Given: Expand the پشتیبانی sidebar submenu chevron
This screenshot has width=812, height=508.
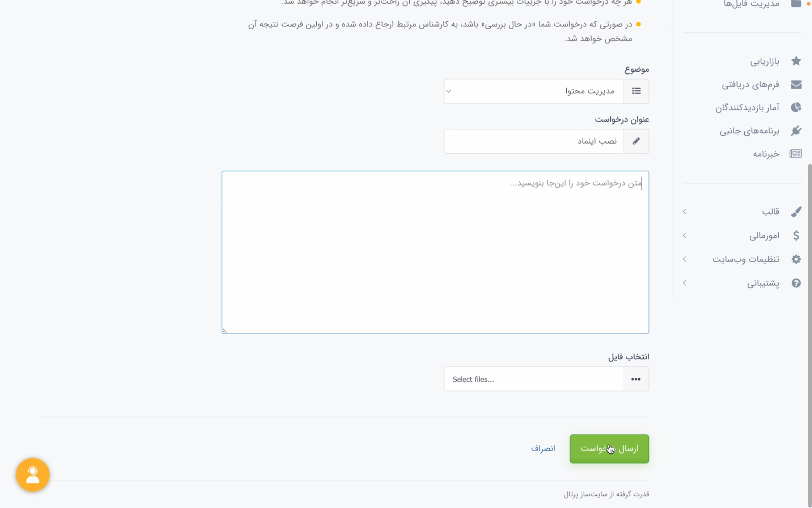Looking at the screenshot, I should point(685,283).
